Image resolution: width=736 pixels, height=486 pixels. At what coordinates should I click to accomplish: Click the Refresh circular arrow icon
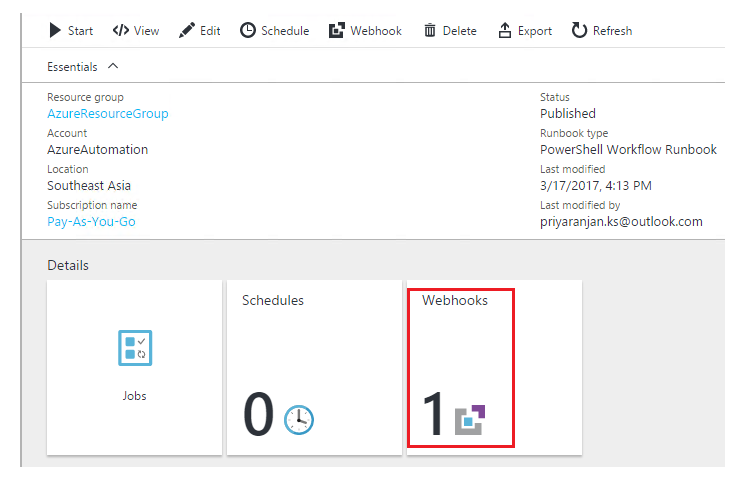point(579,31)
